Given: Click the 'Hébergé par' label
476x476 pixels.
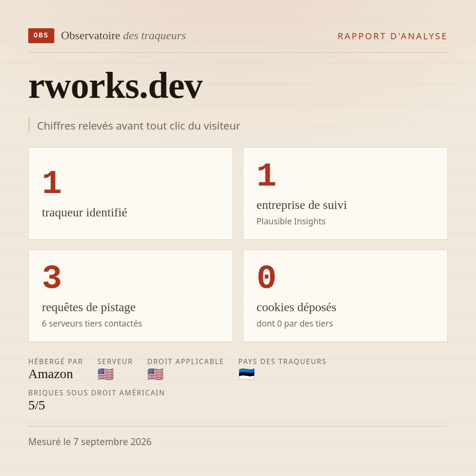Looking at the screenshot, I should pos(56,361).
